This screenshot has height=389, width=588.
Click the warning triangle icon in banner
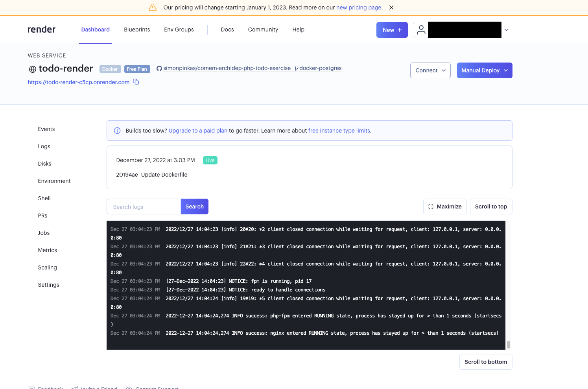coord(153,7)
